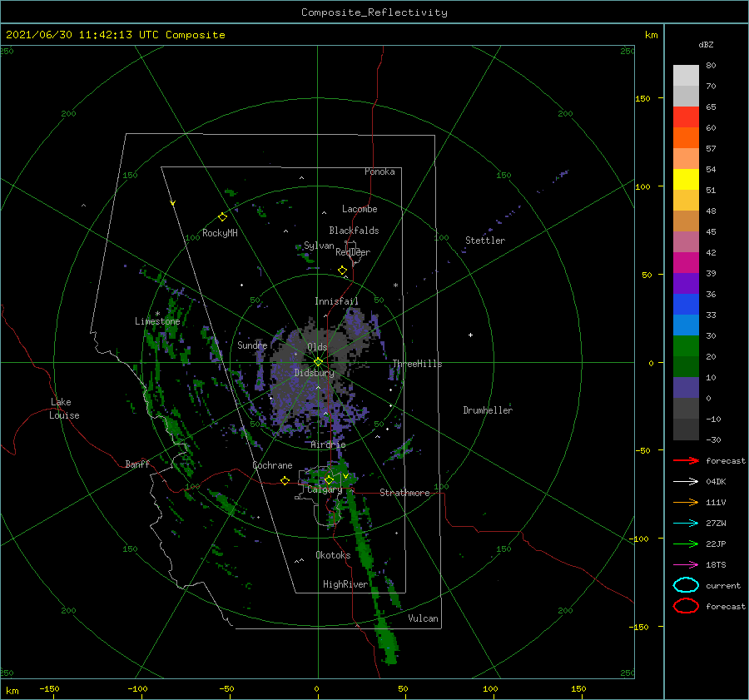Click the dBZ legend heading
Screen dimensions: 749x700
(706, 44)
